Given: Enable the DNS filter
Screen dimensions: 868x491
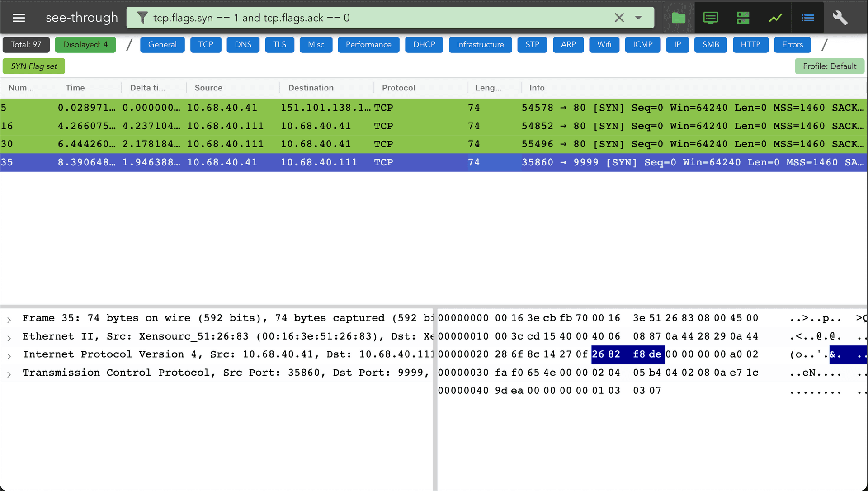Looking at the screenshot, I should coord(243,44).
